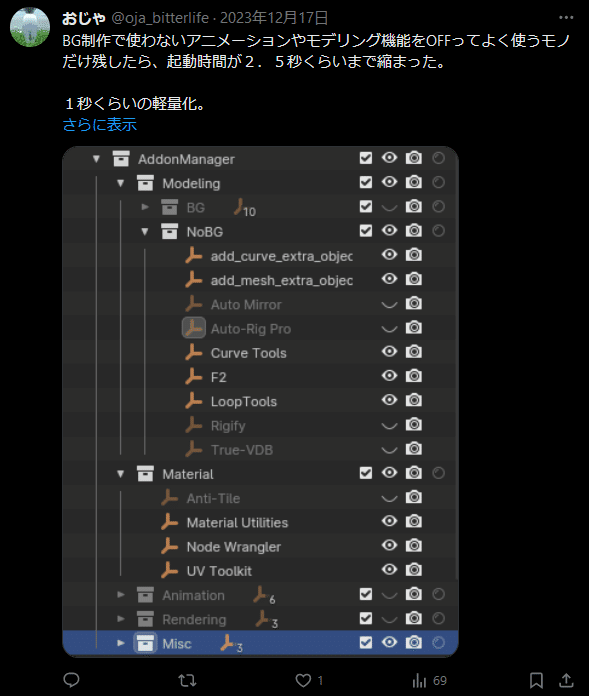The height and width of the screenshot is (696, 589).
Task: Toggle render camera for Curve Tools
Action: point(414,352)
